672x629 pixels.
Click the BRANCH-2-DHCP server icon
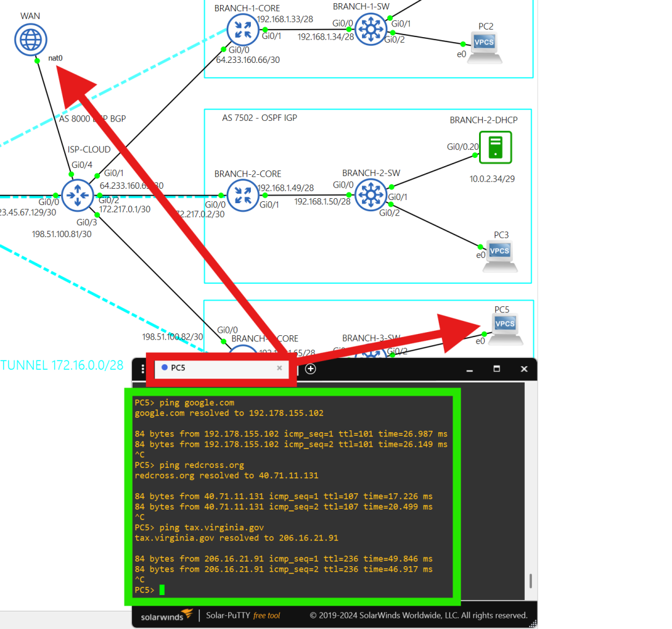pos(495,147)
